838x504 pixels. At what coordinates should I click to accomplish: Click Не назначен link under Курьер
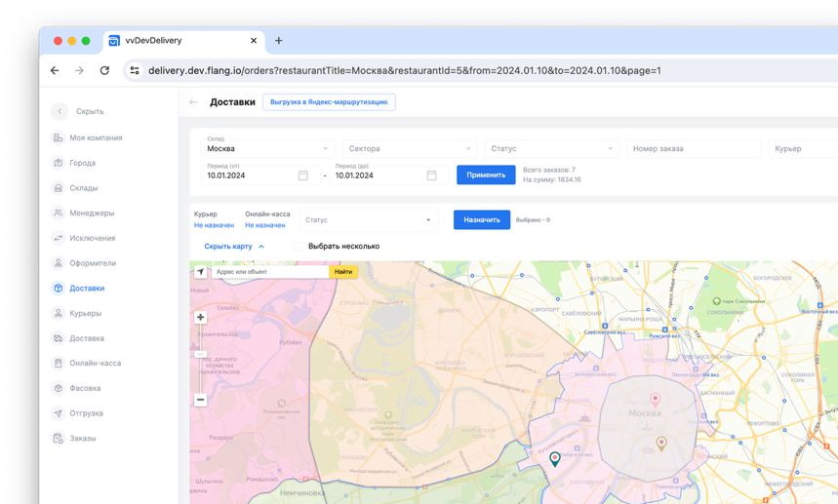(214, 225)
